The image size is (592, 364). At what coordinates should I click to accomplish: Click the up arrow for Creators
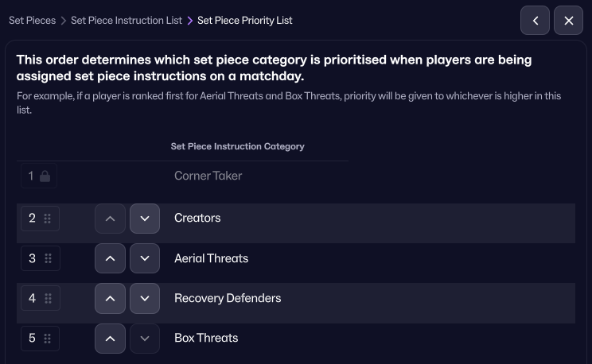110,219
